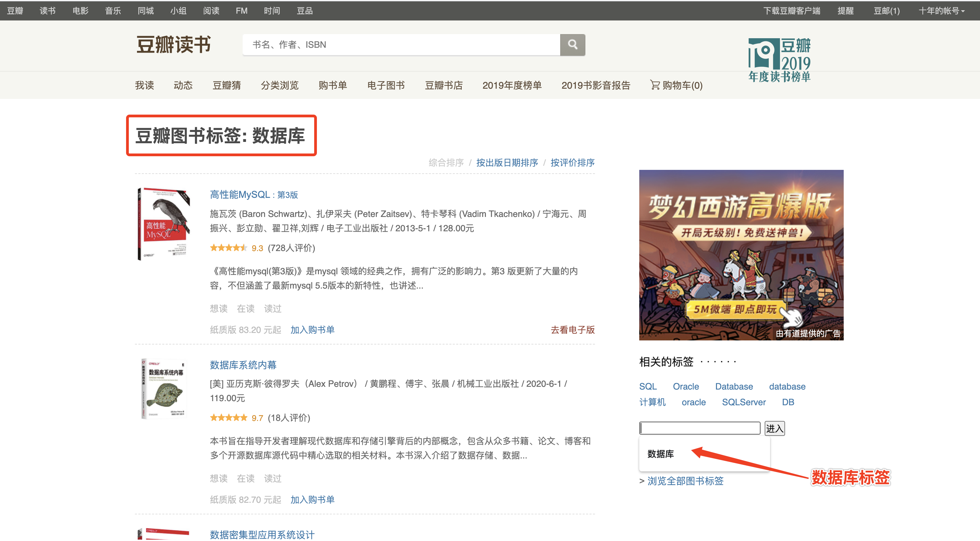The image size is (980, 541).
Task: Focus the 书名、作者、ISBN search field
Action: [x=401, y=45]
